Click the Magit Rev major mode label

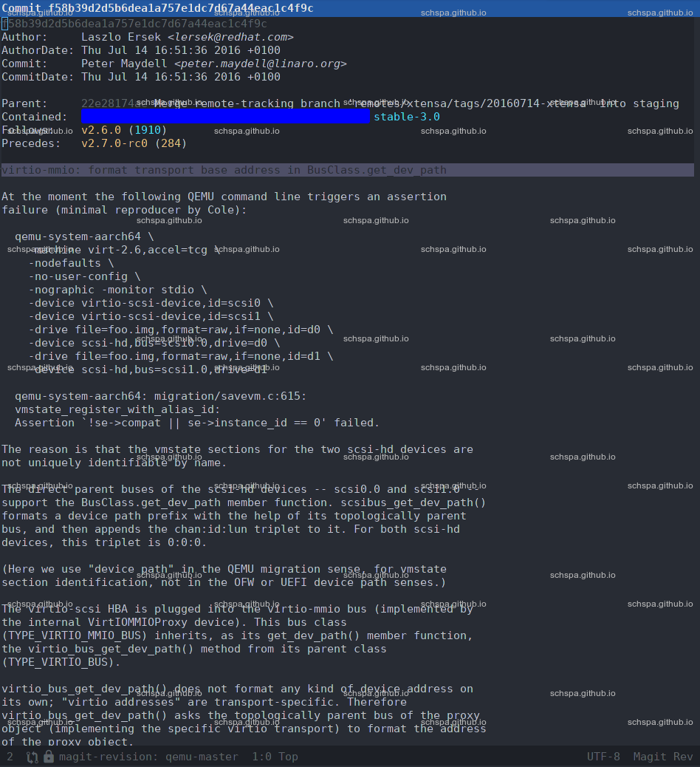pyautogui.click(x=663, y=757)
